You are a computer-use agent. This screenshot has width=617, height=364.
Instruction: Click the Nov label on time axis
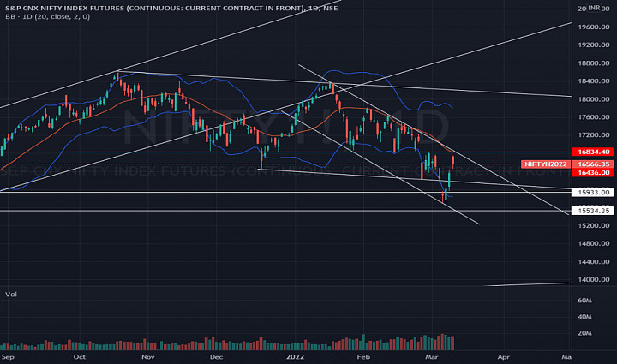click(148, 357)
